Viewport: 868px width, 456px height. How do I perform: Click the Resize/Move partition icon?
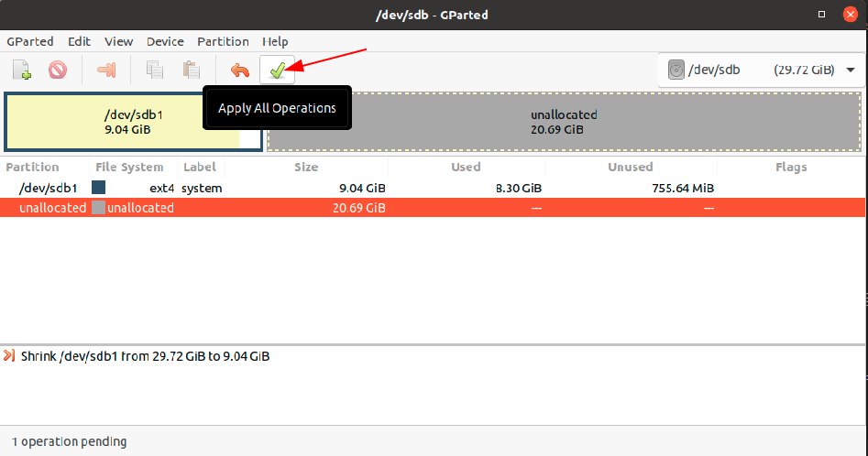106,70
